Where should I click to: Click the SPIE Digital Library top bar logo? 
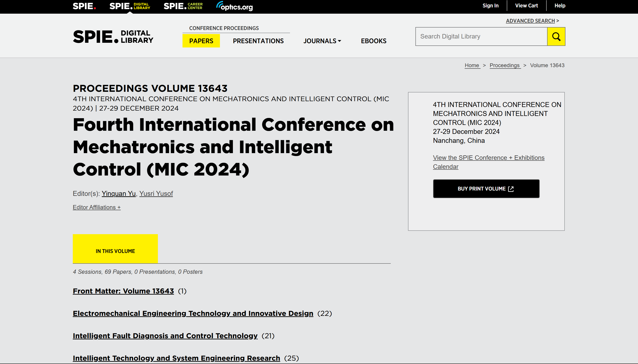tap(129, 6)
